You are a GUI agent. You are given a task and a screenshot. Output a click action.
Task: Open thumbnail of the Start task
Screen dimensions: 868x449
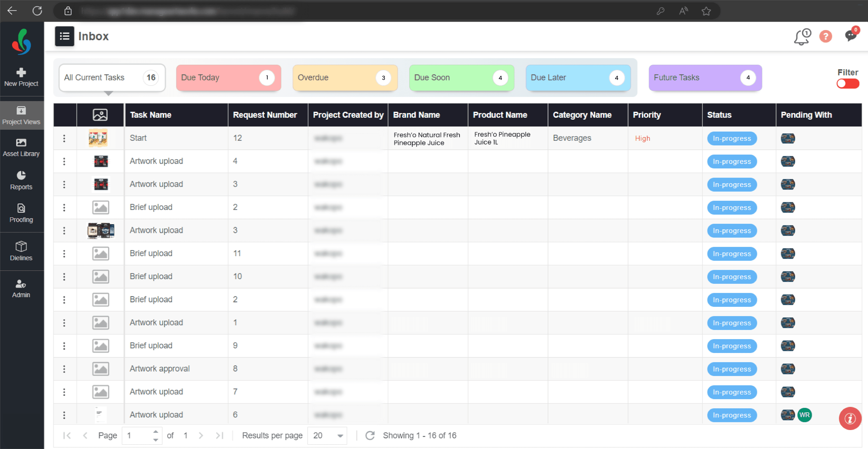pos(98,138)
